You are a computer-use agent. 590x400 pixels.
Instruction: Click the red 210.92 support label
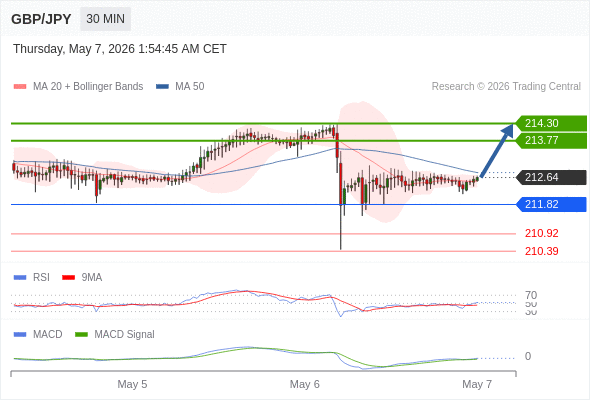coord(541,233)
